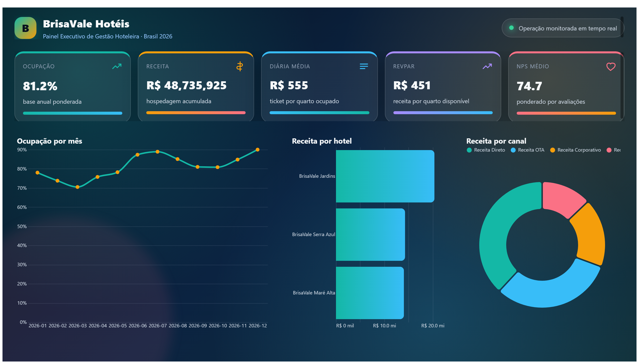Click the trend arrow icon on RevPAR card
Screen dimensions: 639x364
pos(487,66)
